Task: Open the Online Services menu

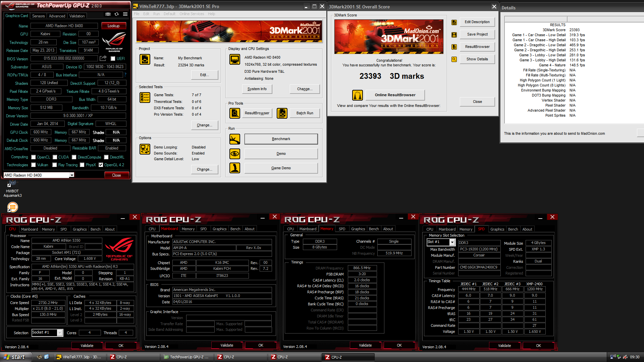Action: click(x=192, y=14)
